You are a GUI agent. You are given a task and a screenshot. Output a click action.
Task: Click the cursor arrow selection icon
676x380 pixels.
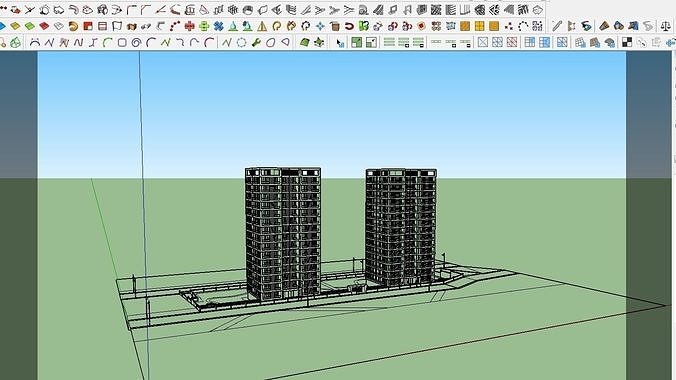[341, 42]
